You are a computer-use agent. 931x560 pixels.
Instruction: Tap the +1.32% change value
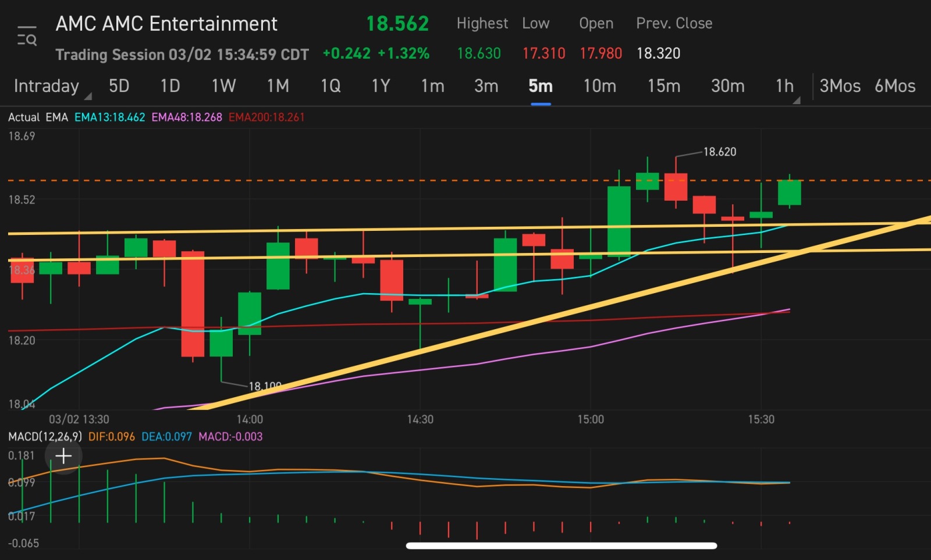coord(403,53)
